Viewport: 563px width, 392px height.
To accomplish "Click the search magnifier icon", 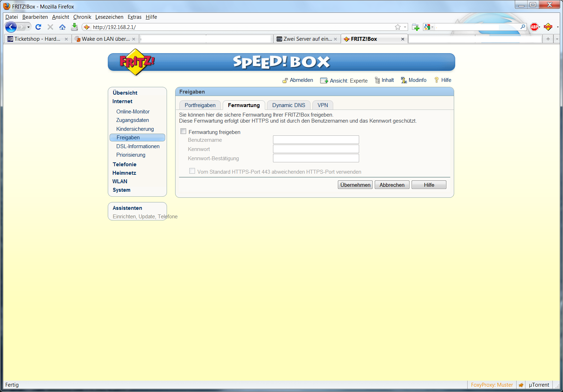I will tap(523, 27).
